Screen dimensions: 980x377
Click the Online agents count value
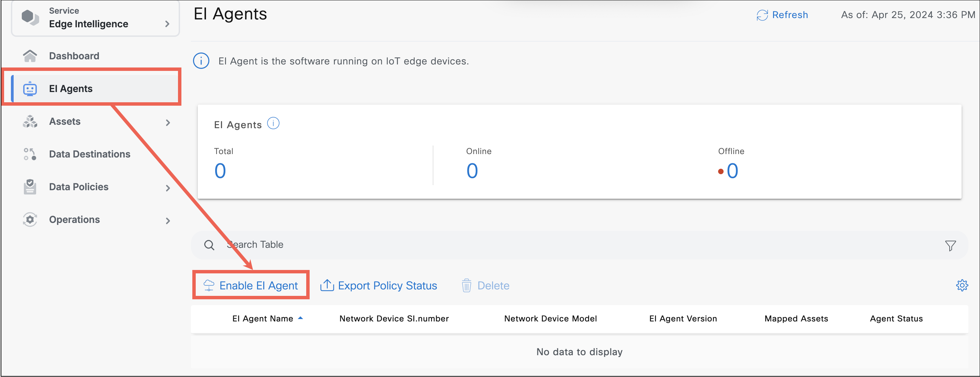point(472,171)
